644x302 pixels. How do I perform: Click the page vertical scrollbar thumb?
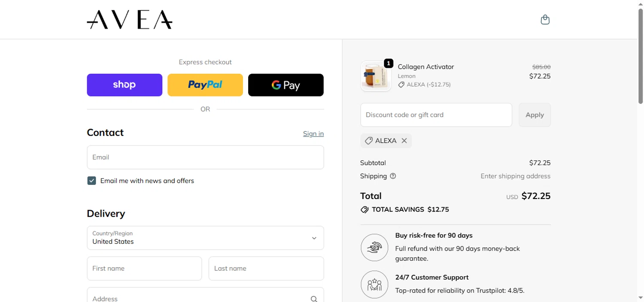[640, 56]
